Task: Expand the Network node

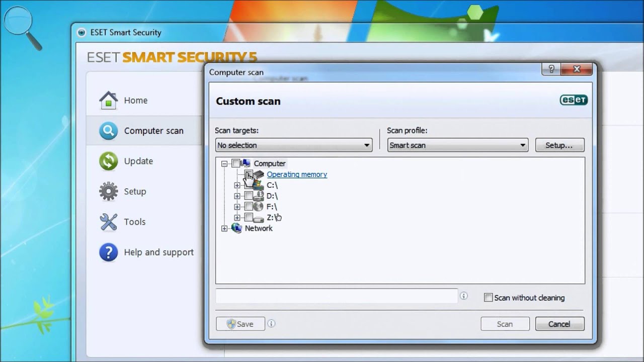Action: coord(224,229)
